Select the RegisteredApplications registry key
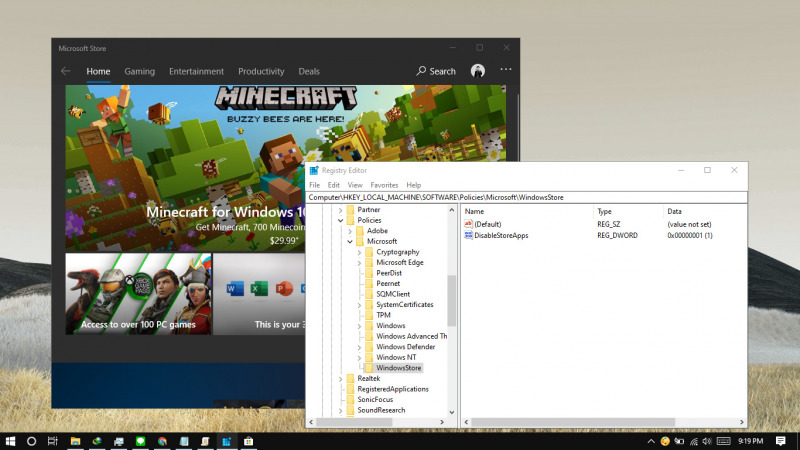Screen dimensions: 800x450 point(393,389)
